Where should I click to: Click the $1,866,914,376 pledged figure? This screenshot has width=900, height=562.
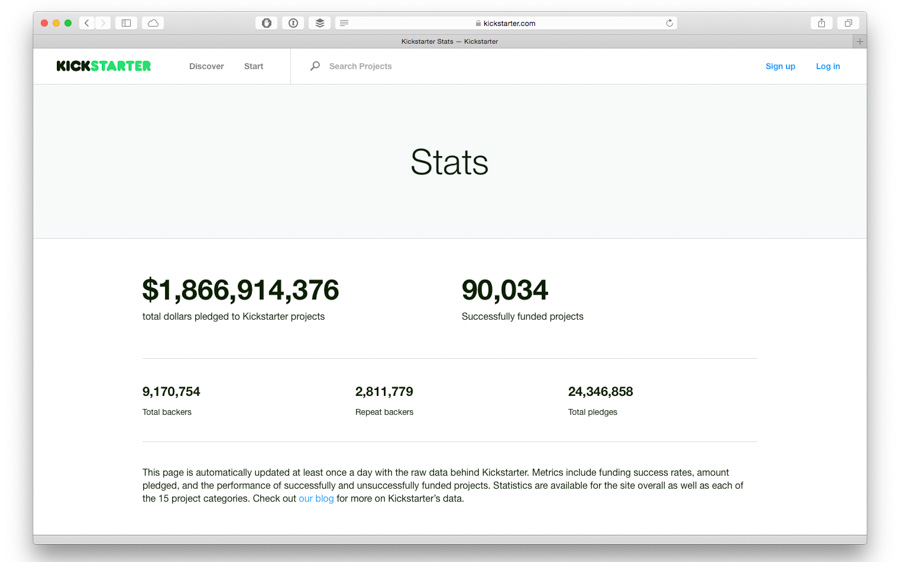240,289
